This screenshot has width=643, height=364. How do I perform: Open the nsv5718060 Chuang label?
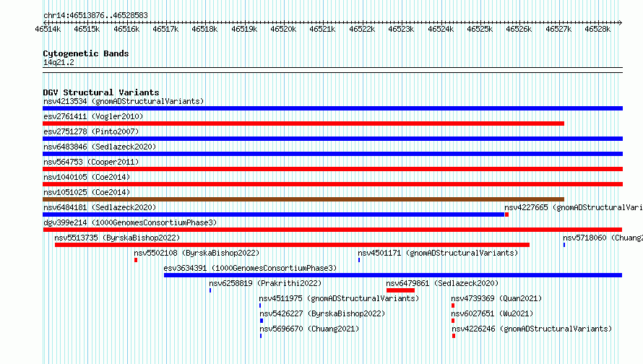pos(603,238)
